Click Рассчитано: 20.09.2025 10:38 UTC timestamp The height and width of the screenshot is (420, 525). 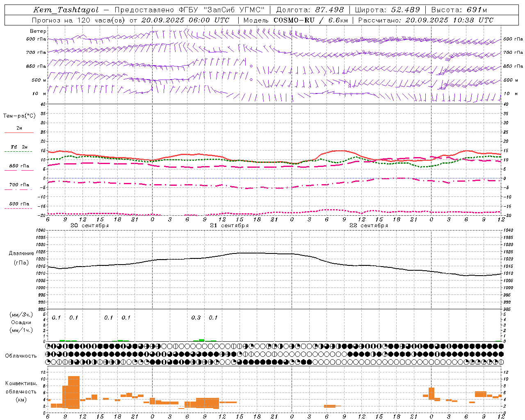point(426,20)
